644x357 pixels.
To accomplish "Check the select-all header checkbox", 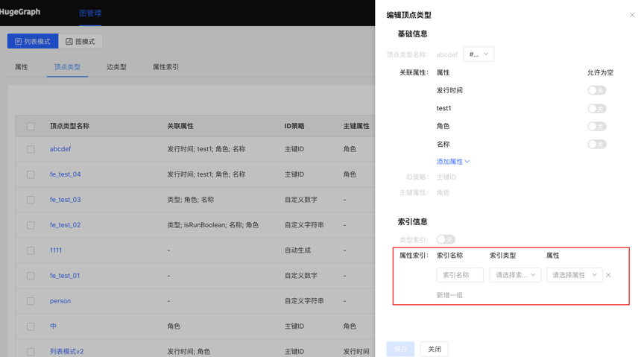I will coord(31,126).
